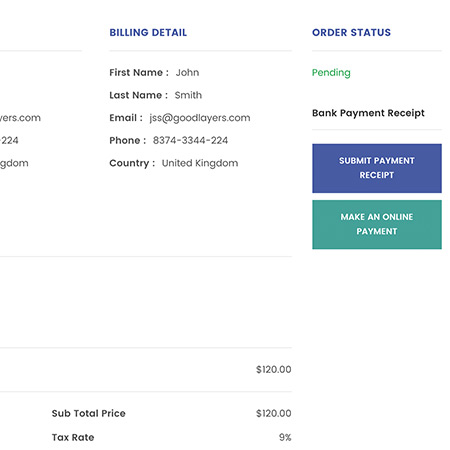Click billing country United Kingdom

click(x=200, y=163)
